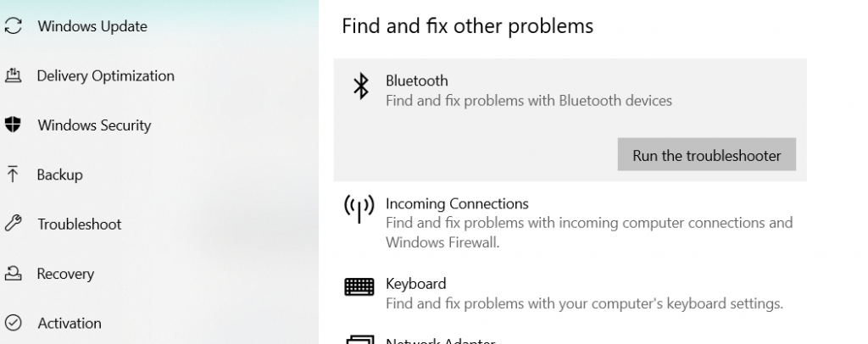Switch to the Recovery settings page
868x344 pixels.
click(x=64, y=274)
